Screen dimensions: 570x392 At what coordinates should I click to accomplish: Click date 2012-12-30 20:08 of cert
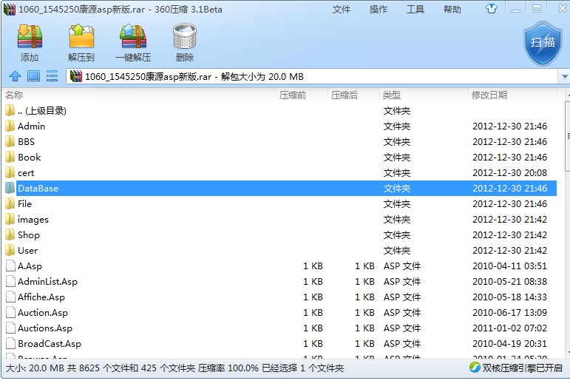[x=509, y=173]
